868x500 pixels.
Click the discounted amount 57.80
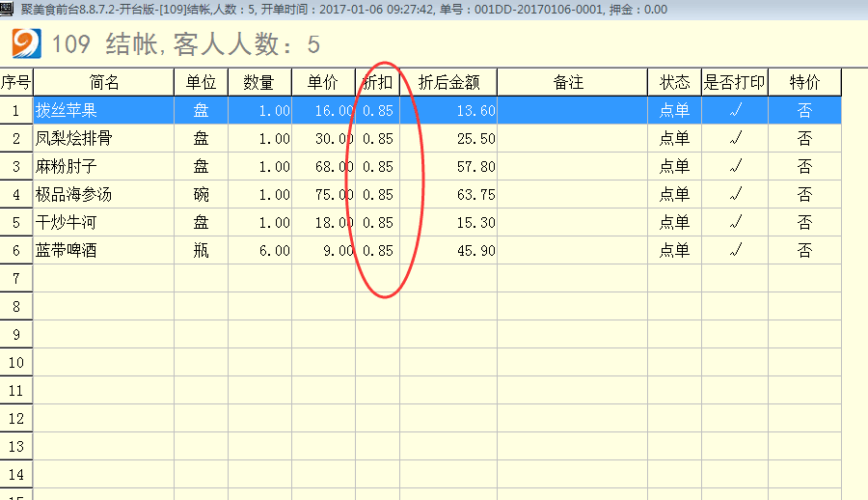tap(448, 166)
